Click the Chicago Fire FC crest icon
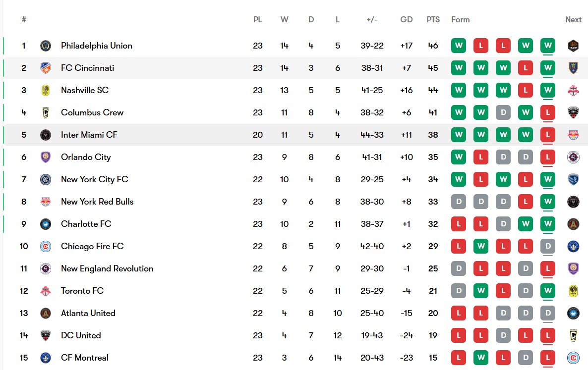This screenshot has width=588, height=370. point(46,246)
